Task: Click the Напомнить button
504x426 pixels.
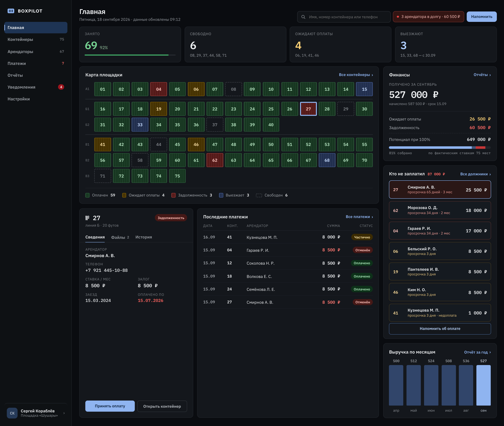Action: point(482,17)
